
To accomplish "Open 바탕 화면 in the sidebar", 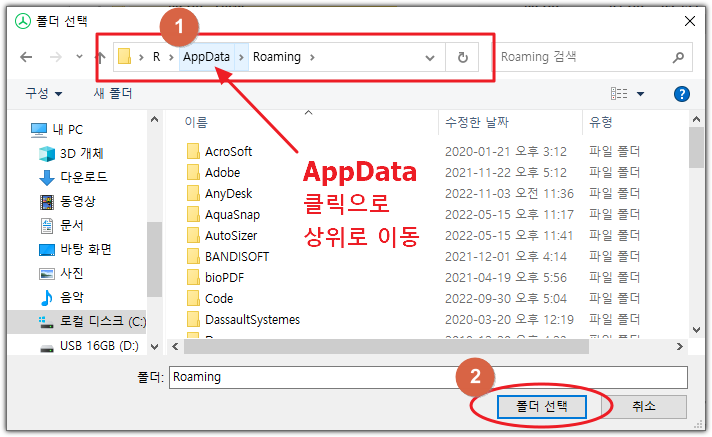I will point(75,249).
